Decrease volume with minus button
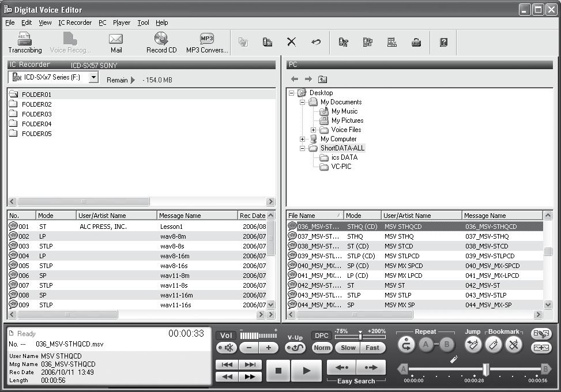Viewport: 561px width, 392px height. point(249,348)
